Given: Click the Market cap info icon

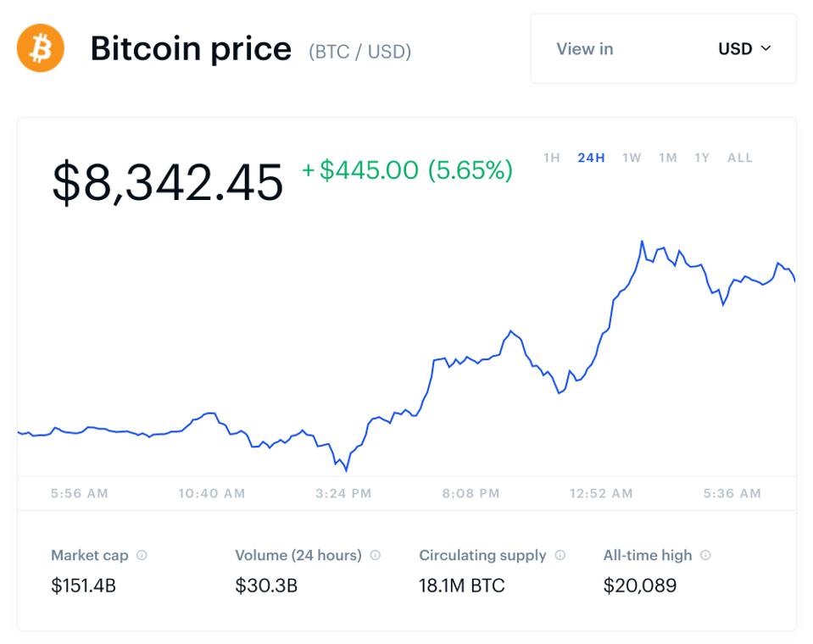Looking at the screenshot, I should pos(142,555).
